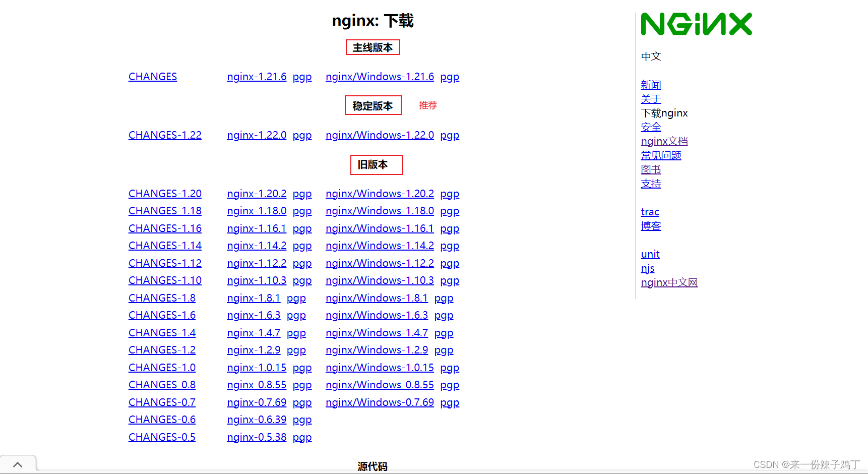The width and height of the screenshot is (868, 474).
Task: Open CHANGES-0.5 link
Action: 162,437
